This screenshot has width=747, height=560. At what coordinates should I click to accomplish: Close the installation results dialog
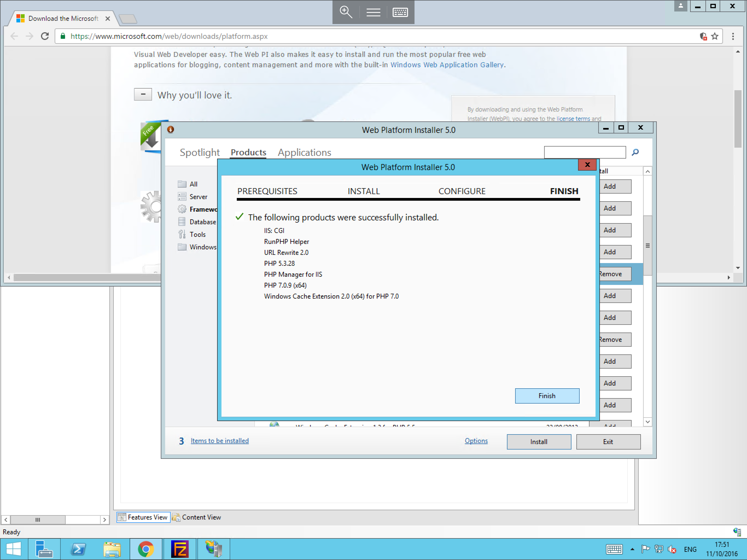(587, 165)
